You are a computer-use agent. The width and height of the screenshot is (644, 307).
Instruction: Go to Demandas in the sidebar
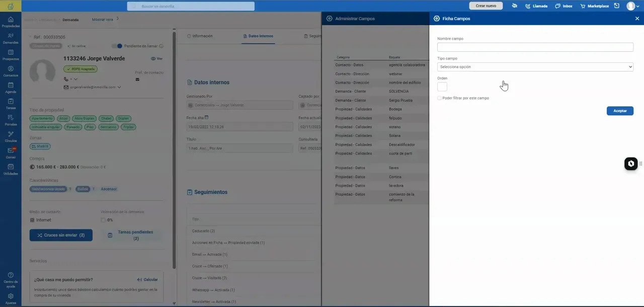pos(11,38)
